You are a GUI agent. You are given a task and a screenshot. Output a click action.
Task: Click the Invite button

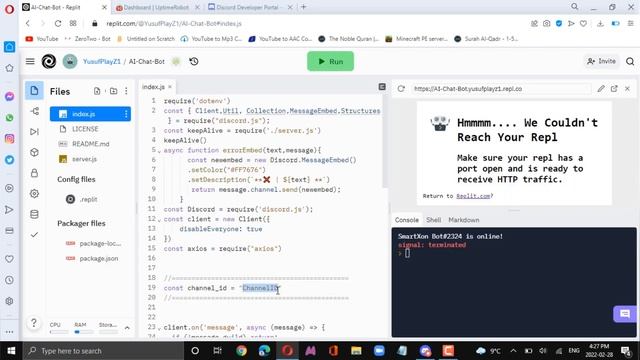[601, 61]
